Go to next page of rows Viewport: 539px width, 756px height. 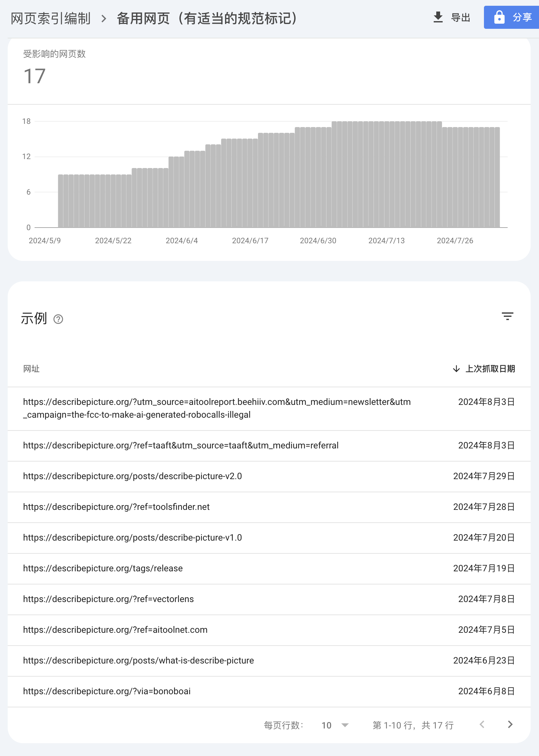pyautogui.click(x=510, y=724)
